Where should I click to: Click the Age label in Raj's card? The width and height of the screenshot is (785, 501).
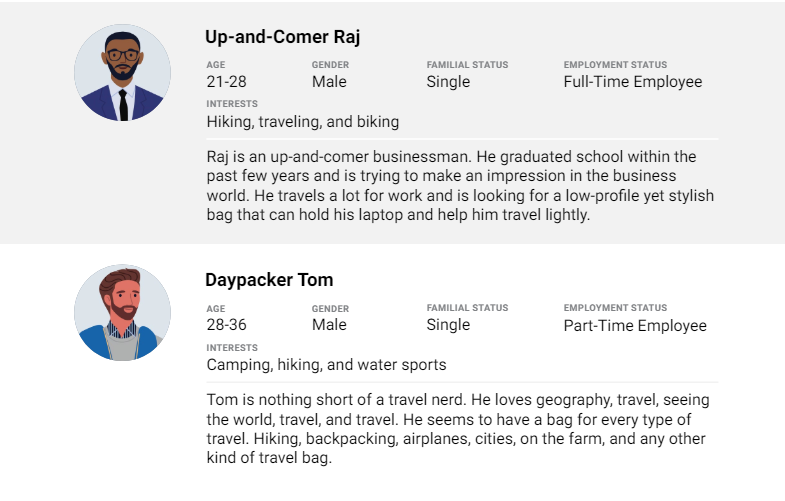pos(216,65)
